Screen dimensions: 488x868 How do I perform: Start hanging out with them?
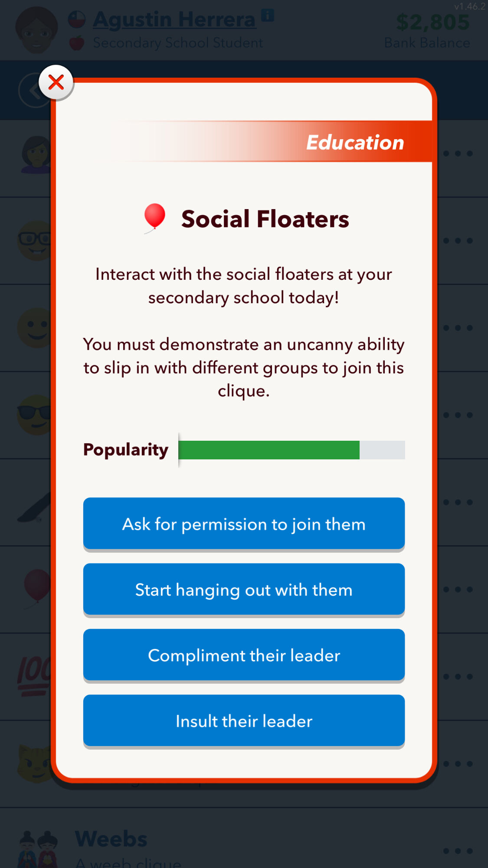(244, 590)
